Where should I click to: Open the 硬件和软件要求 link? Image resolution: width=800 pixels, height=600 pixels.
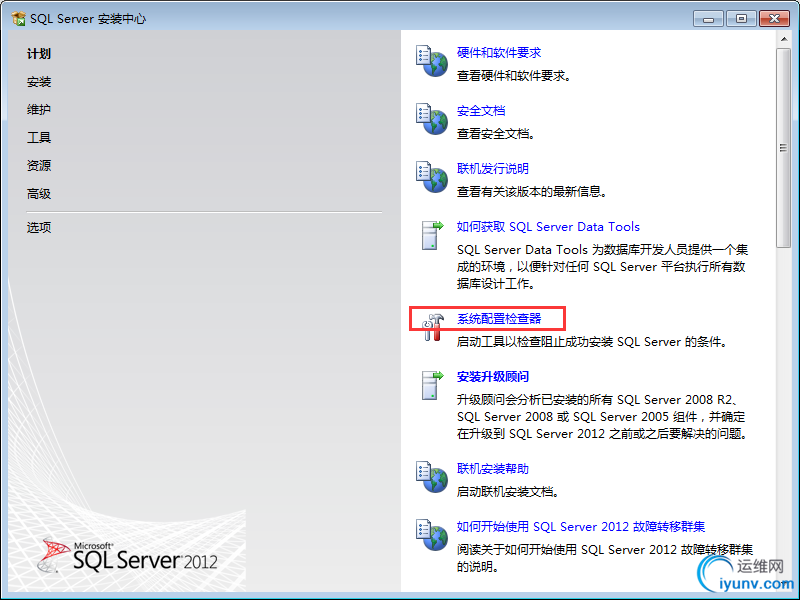click(499, 53)
